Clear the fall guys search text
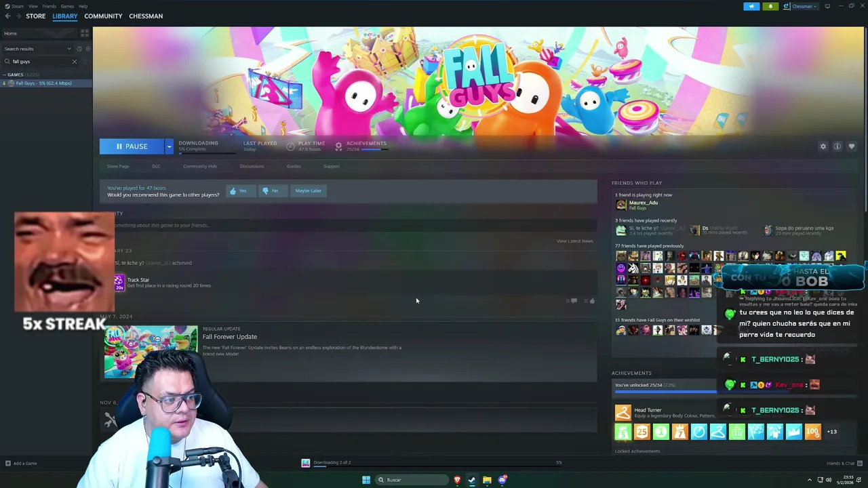868x488 pixels. (75, 61)
